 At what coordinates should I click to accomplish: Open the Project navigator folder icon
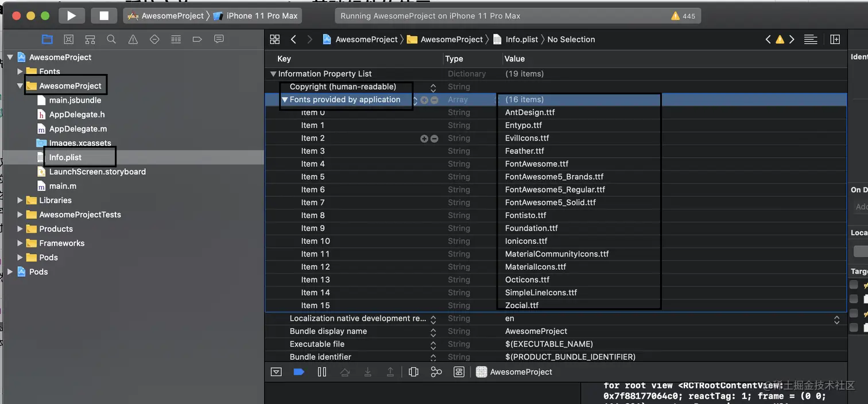tap(47, 39)
